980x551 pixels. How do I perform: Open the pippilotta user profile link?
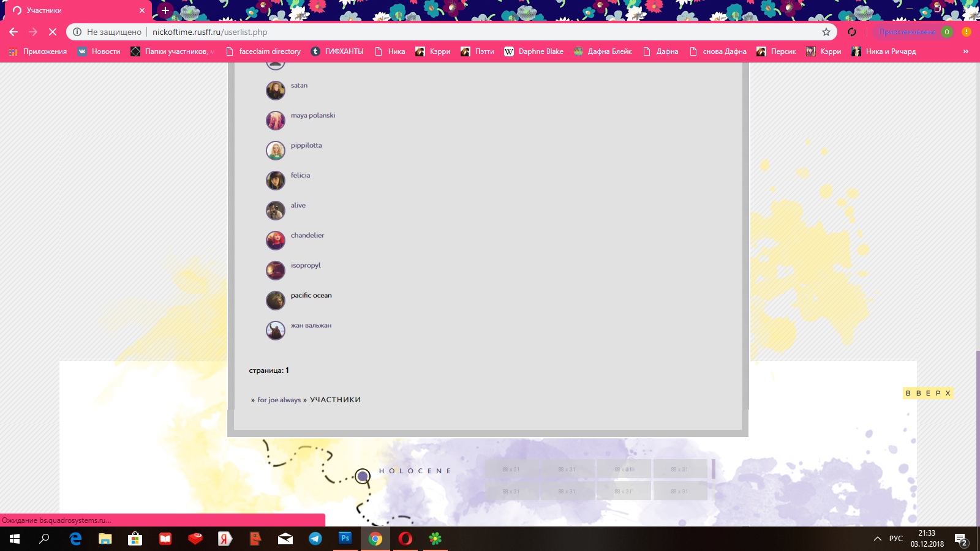306,146
